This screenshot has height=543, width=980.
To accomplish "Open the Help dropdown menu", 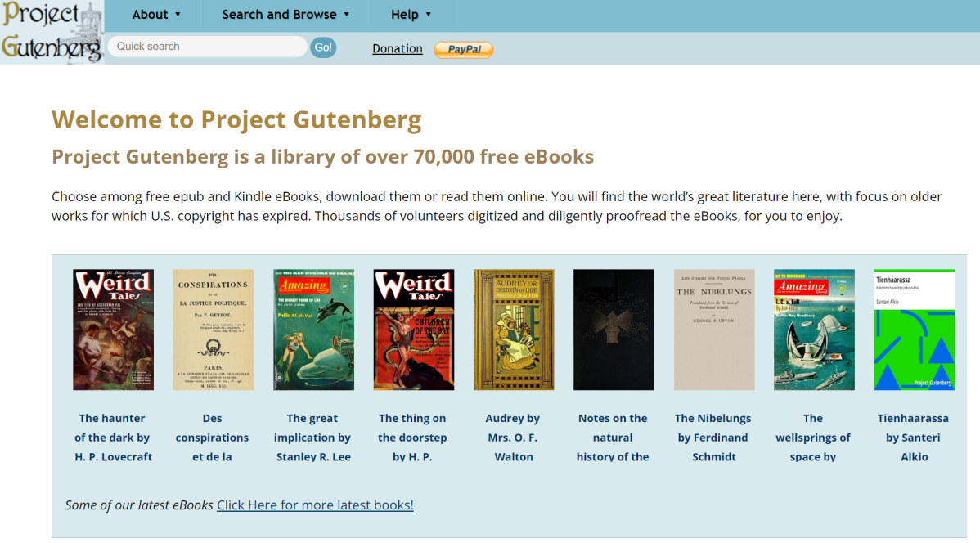I will pos(411,14).
